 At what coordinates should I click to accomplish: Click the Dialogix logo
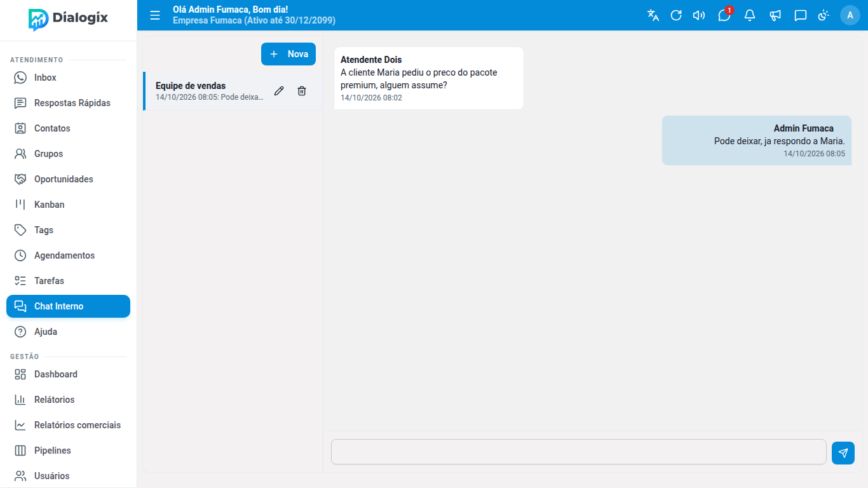68,19
